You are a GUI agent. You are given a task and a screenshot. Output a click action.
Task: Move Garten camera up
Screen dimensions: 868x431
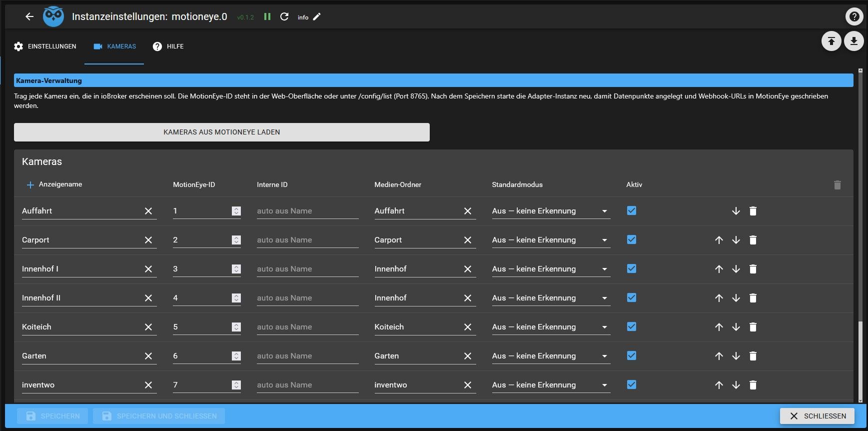(719, 356)
